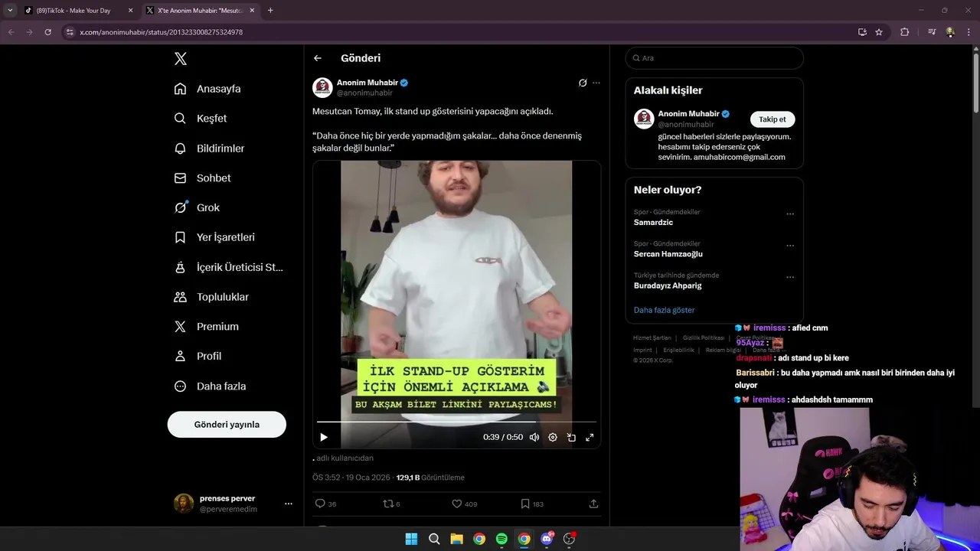The width and height of the screenshot is (980, 551).
Task: Play the video
Action: click(x=324, y=437)
